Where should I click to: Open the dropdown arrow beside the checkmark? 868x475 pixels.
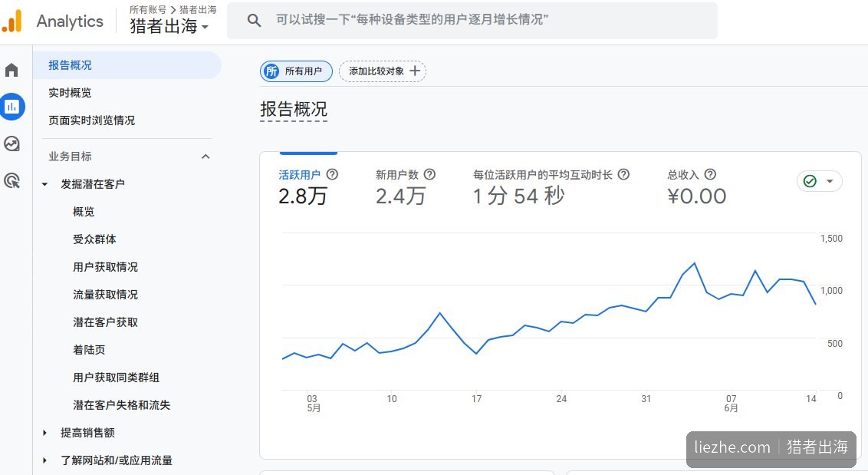point(829,181)
